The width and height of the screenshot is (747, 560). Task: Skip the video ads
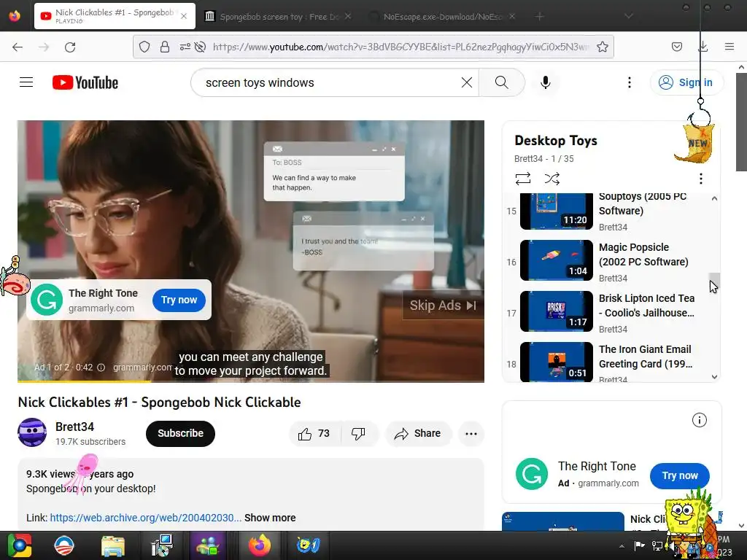(443, 306)
